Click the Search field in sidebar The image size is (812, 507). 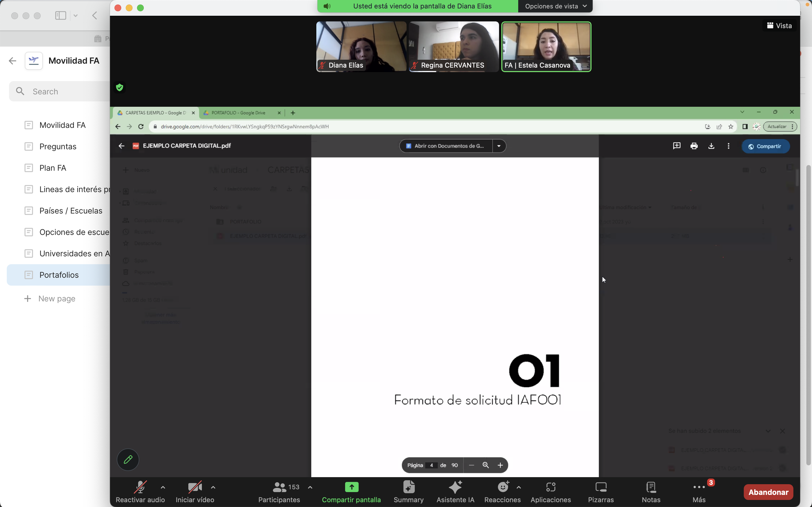[x=67, y=92]
